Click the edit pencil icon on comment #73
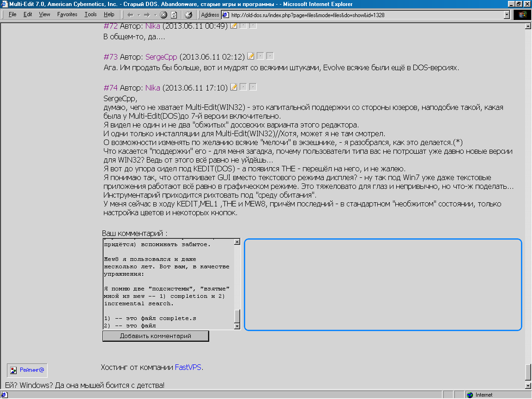Image resolution: width=532 pixels, height=399 pixels. point(251,56)
